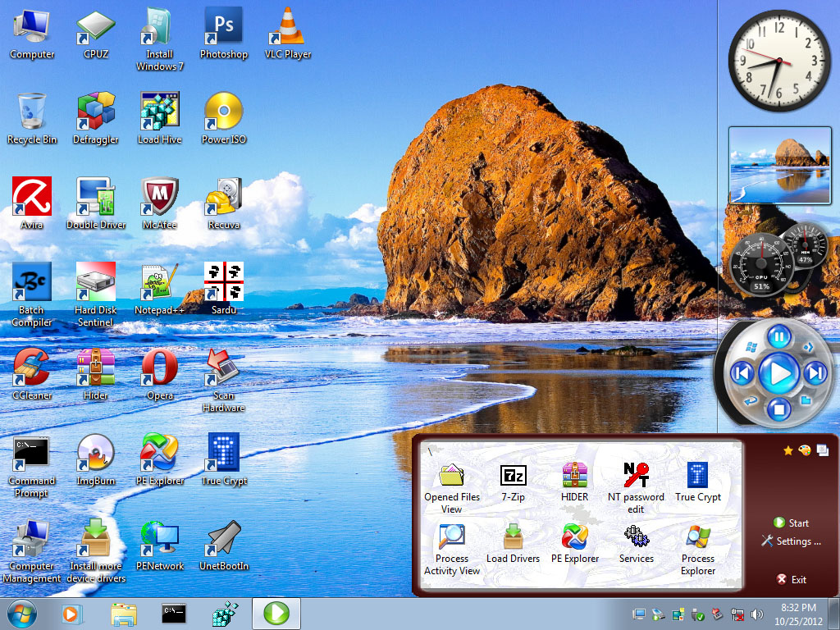
Task: Open the color palette icon in launcher
Action: coord(804,450)
